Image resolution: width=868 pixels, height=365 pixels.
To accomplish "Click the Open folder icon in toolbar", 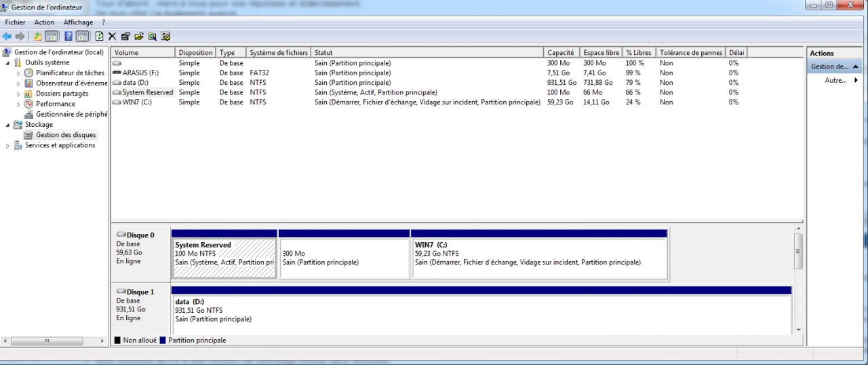I will (139, 36).
